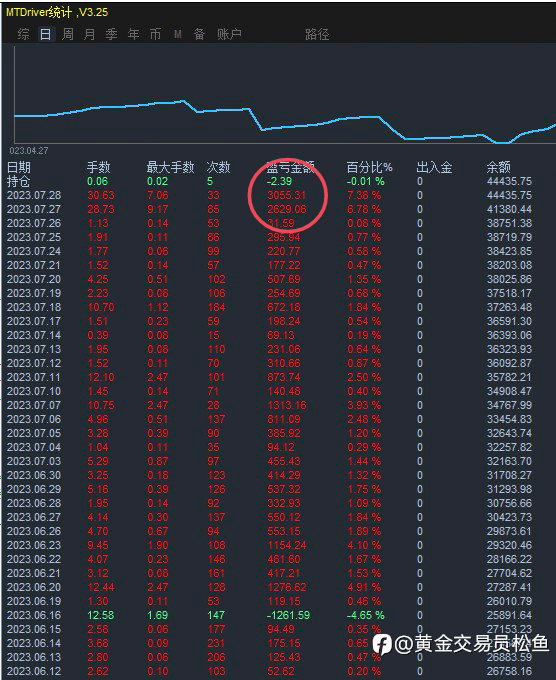Click the 2629.06 profit value
This screenshot has height=680, width=556.
[x=286, y=209]
